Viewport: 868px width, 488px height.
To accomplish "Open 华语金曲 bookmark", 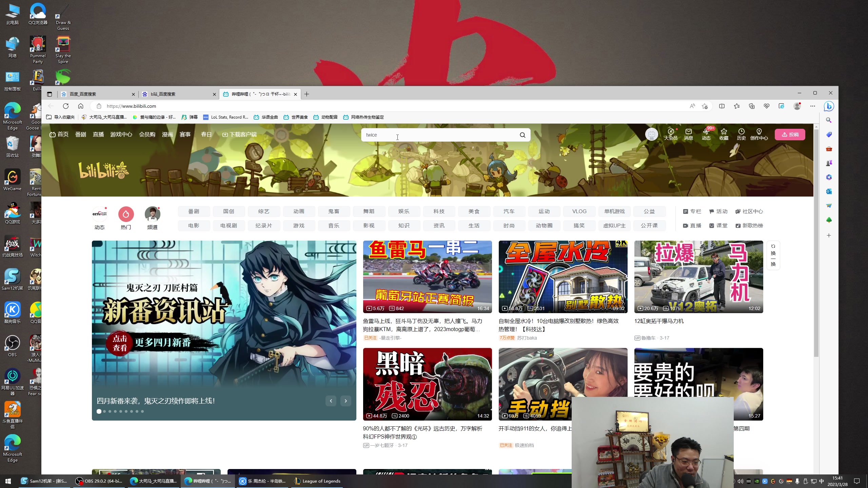I will point(266,117).
